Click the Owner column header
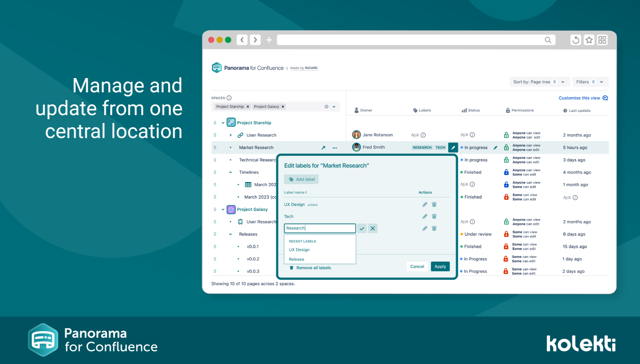 [363, 110]
